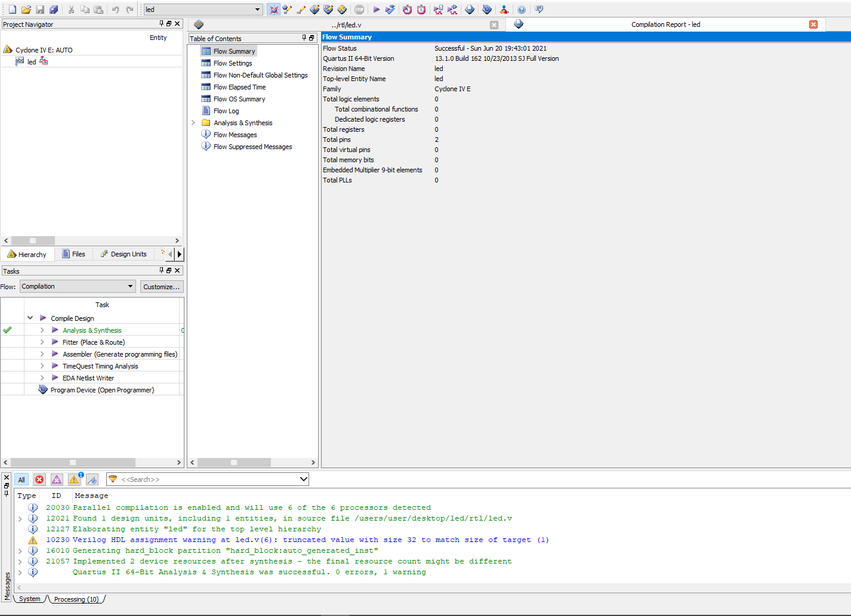Toggle the warning messages filter
The height and width of the screenshot is (616, 851).
(74, 479)
